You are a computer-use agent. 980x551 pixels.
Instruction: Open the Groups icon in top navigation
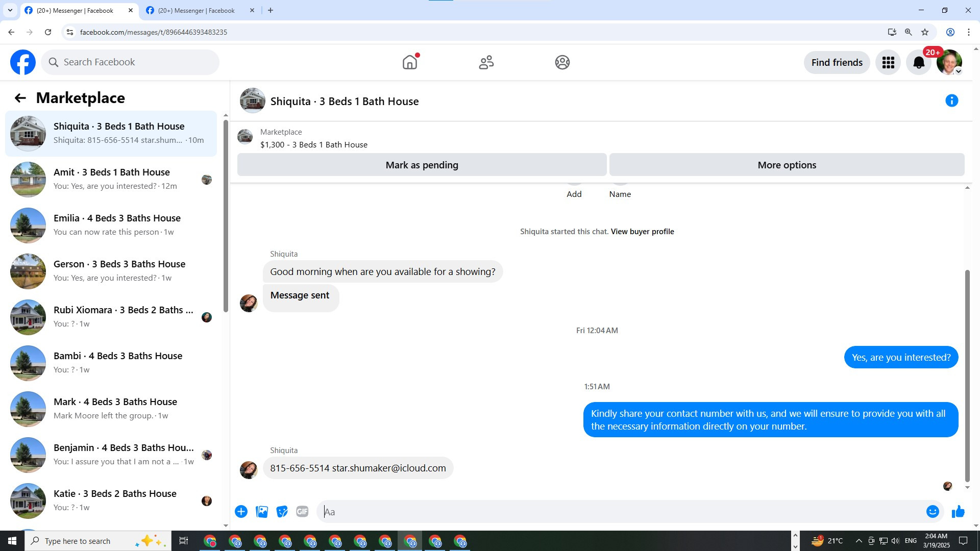tap(562, 62)
